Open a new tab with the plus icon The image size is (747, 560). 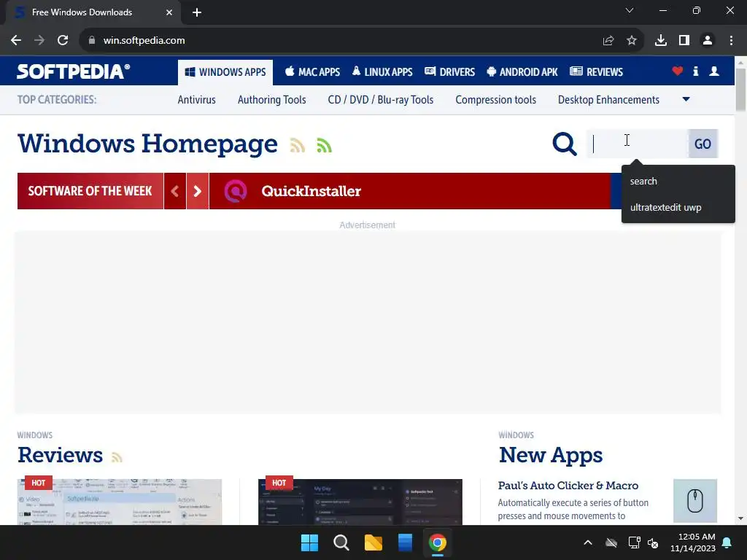(x=197, y=12)
